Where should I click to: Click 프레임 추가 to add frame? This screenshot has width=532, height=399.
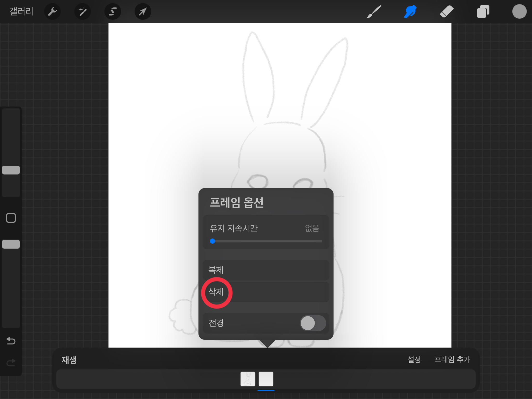tap(452, 360)
